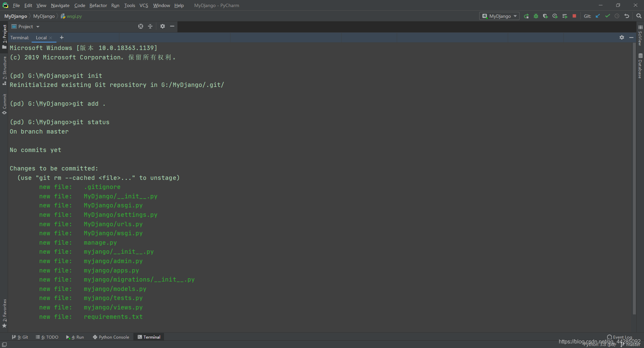Toggle the Structure side tool window
644x348 pixels.
pos(4,70)
